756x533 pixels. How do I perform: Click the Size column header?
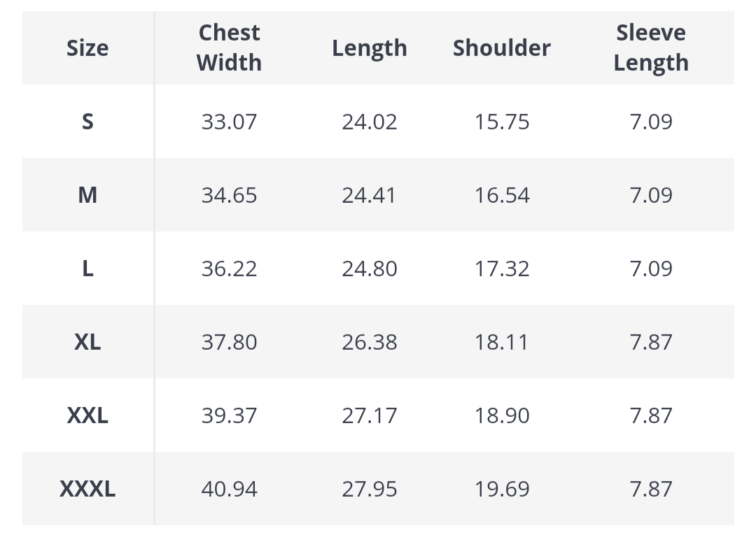point(87,48)
